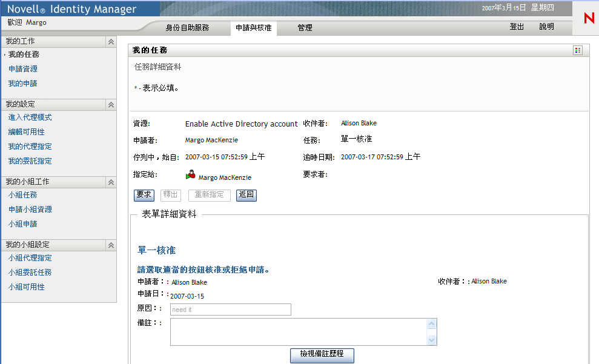Switch to the 身份自助服務 tab
The height and width of the screenshot is (364, 599).
(x=187, y=27)
